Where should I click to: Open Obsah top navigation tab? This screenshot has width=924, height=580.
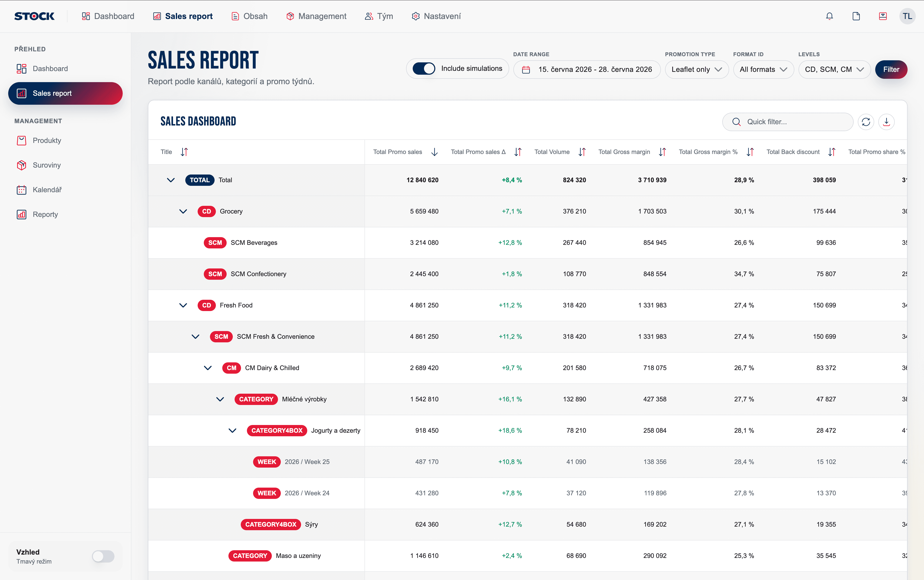click(x=249, y=16)
